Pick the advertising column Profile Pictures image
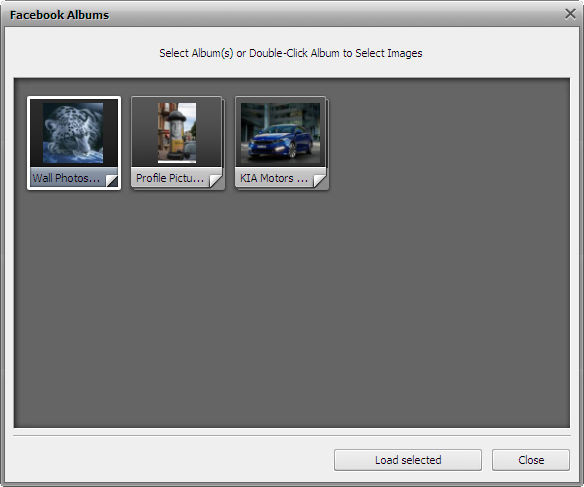The image size is (584, 487). click(x=177, y=133)
